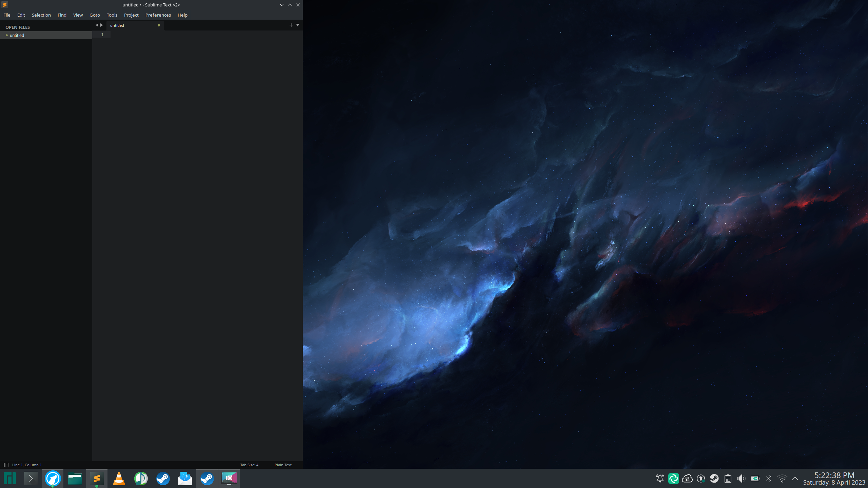Open the Wi-Fi network tray icon
Image resolution: width=868 pixels, height=488 pixels.
coord(782,479)
